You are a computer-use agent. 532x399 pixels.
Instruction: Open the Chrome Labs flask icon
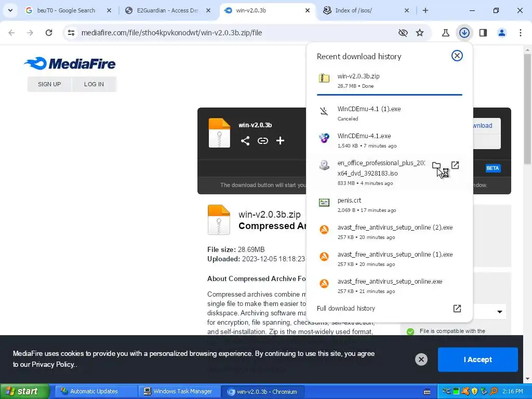[x=445, y=33]
